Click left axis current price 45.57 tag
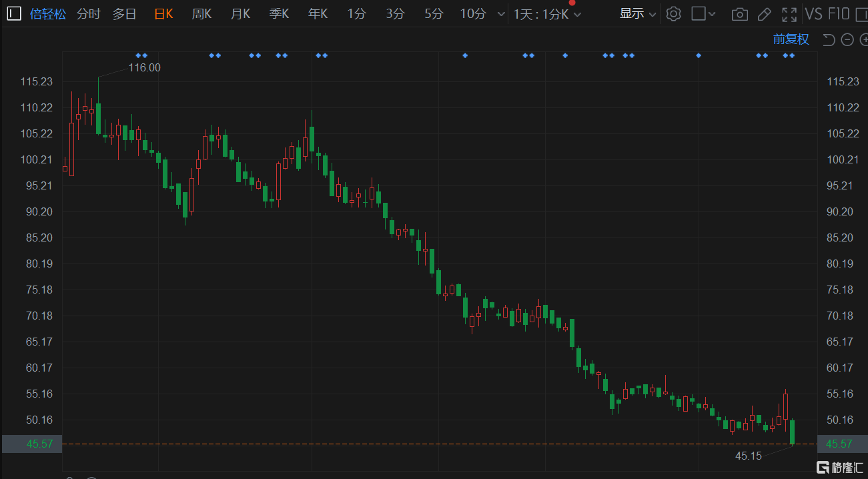This screenshot has height=479, width=868. point(32,444)
